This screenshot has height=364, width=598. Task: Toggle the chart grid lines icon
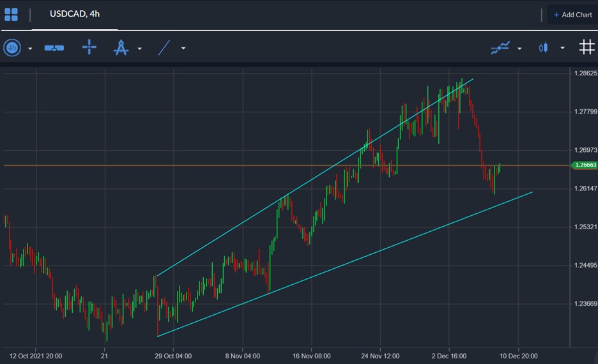pos(586,48)
